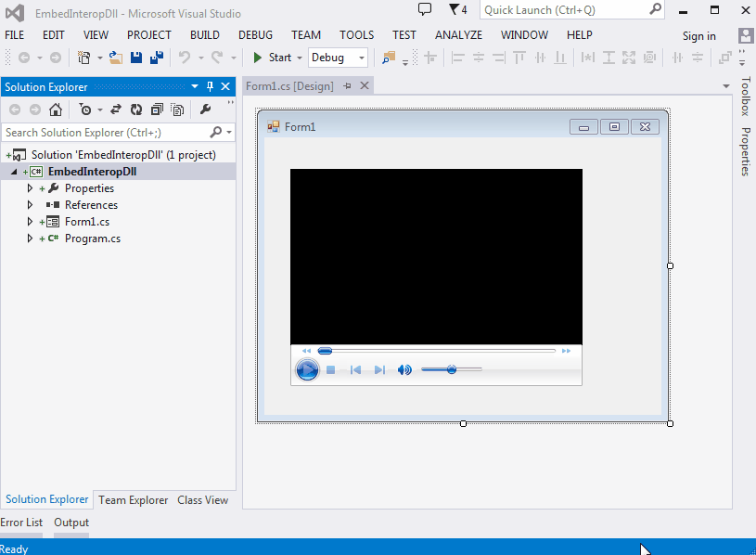Expand the Properties node in the tree
The image size is (756, 555).
[x=30, y=188]
